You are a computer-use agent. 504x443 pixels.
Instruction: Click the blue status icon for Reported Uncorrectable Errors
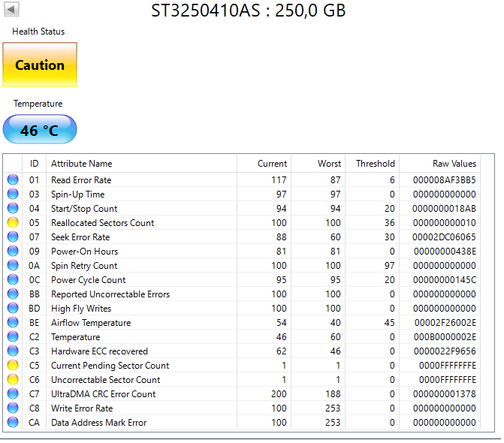coord(13,294)
